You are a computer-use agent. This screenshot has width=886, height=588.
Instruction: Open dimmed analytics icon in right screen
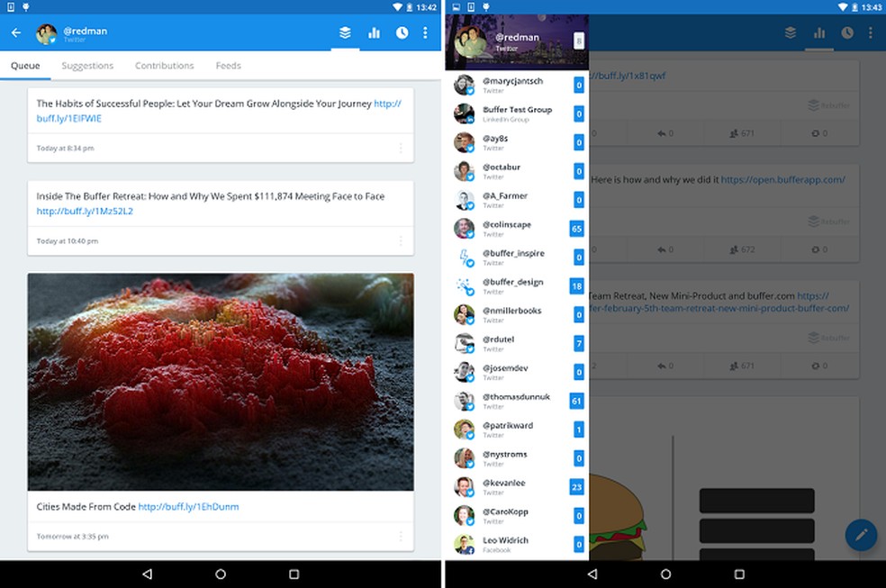tap(818, 32)
